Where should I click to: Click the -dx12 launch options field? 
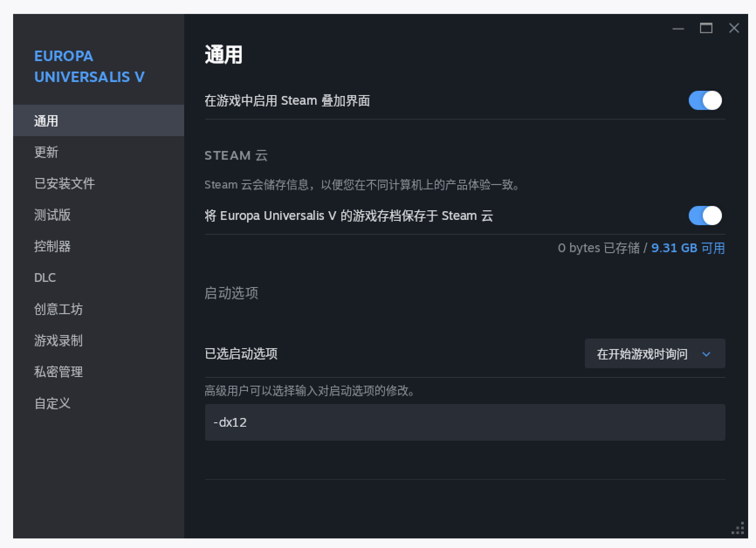(x=465, y=422)
